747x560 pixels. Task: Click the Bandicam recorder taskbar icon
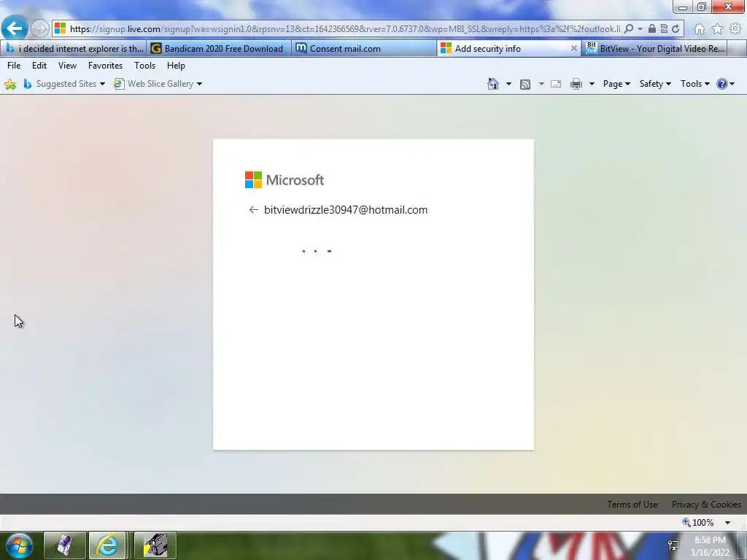[x=155, y=545]
